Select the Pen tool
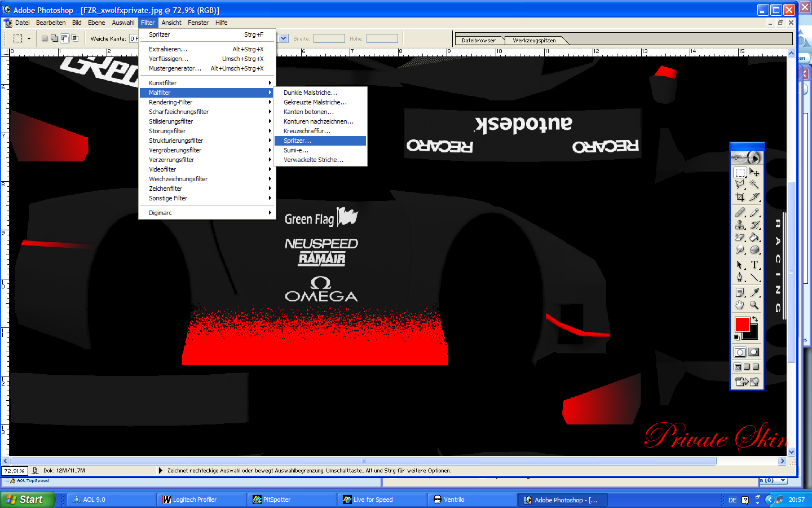The width and height of the screenshot is (812, 508). (740, 277)
